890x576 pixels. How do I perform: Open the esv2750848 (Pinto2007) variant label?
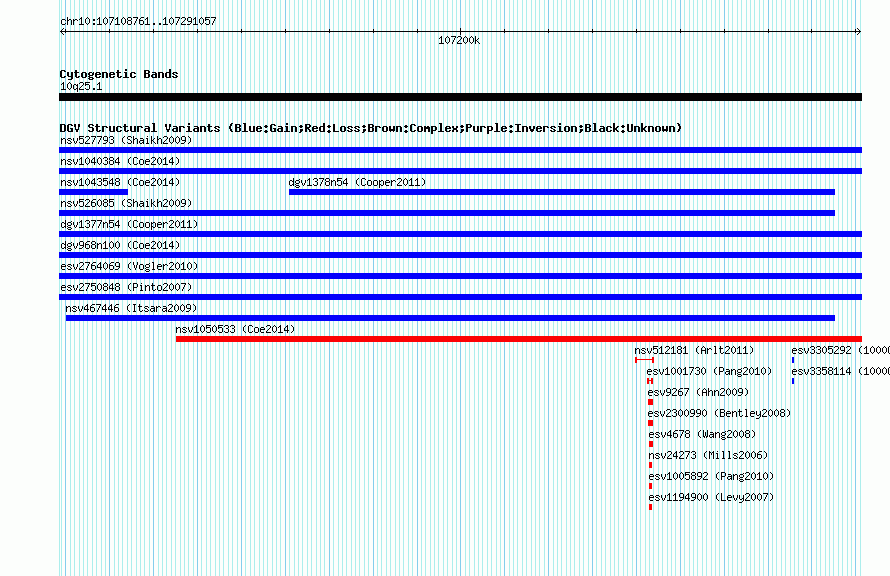(126, 287)
